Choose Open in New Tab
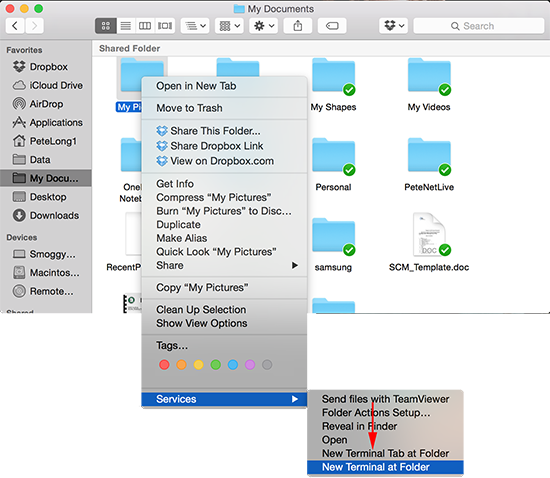This screenshot has height=478, width=550. (x=224, y=86)
